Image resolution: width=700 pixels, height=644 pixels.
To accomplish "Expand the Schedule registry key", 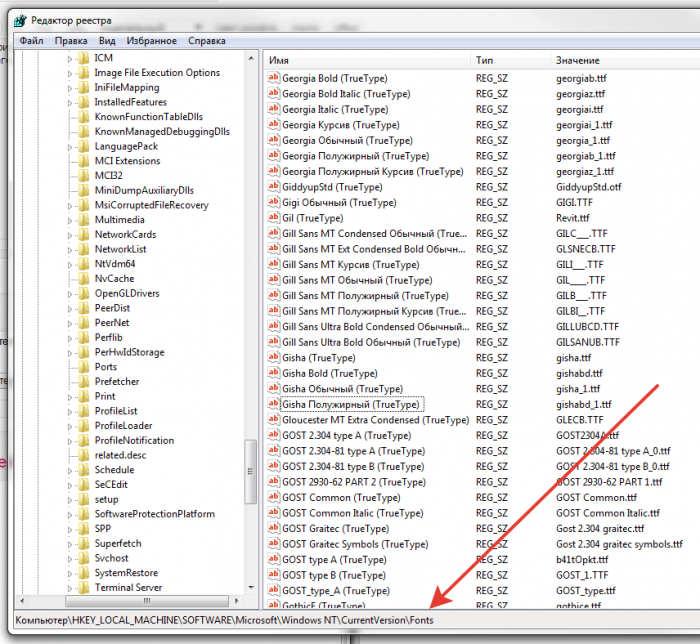I will 70,470.
